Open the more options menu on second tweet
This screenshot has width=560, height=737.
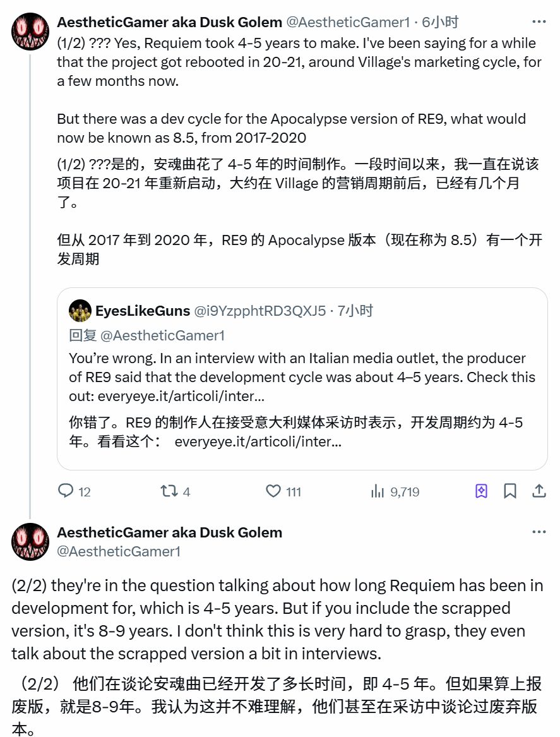[x=539, y=532]
